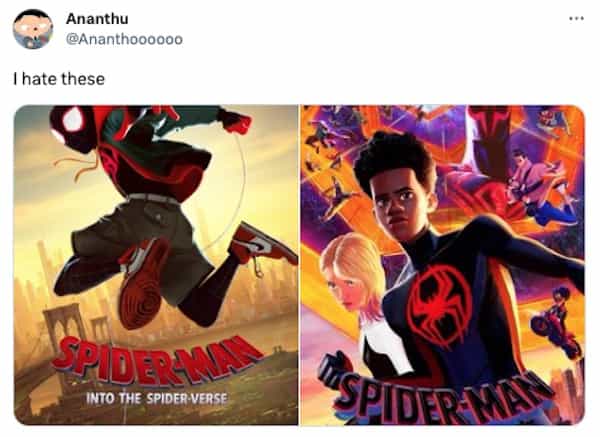The height and width of the screenshot is (437, 600).
Task: Open the Into the Spider-Verse poster image
Action: [x=156, y=265]
